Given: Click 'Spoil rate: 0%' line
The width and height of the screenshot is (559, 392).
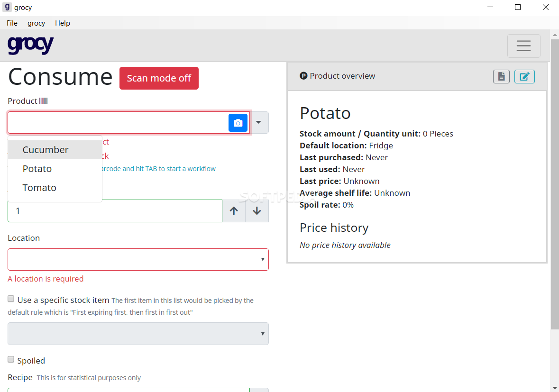Looking at the screenshot, I should coord(327,205).
